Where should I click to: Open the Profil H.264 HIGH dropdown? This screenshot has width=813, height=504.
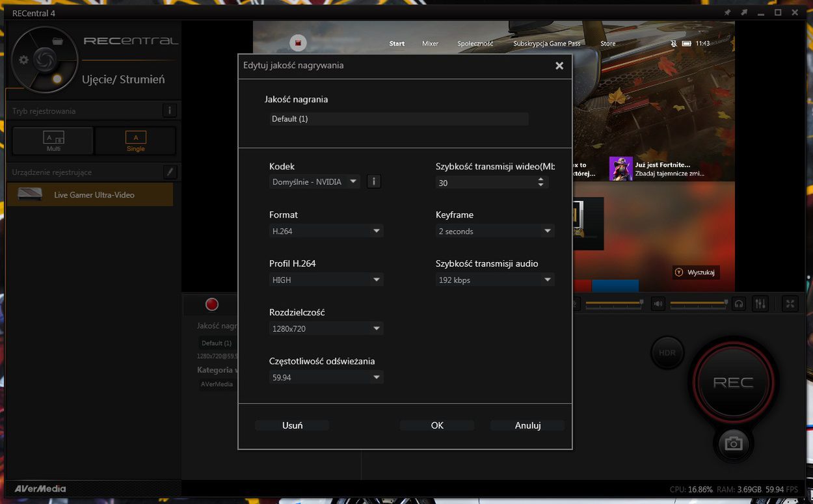(327, 280)
